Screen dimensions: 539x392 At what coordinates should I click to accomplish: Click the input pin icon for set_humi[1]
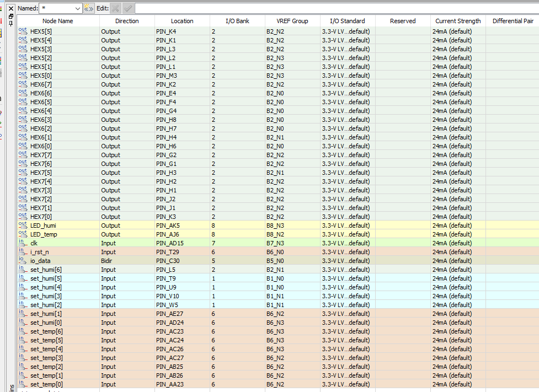(23, 314)
